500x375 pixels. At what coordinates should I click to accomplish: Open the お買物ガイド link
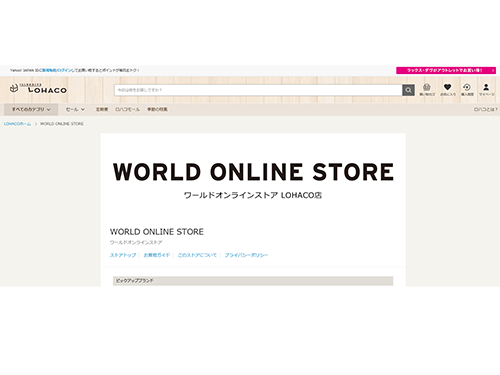[x=157, y=255]
